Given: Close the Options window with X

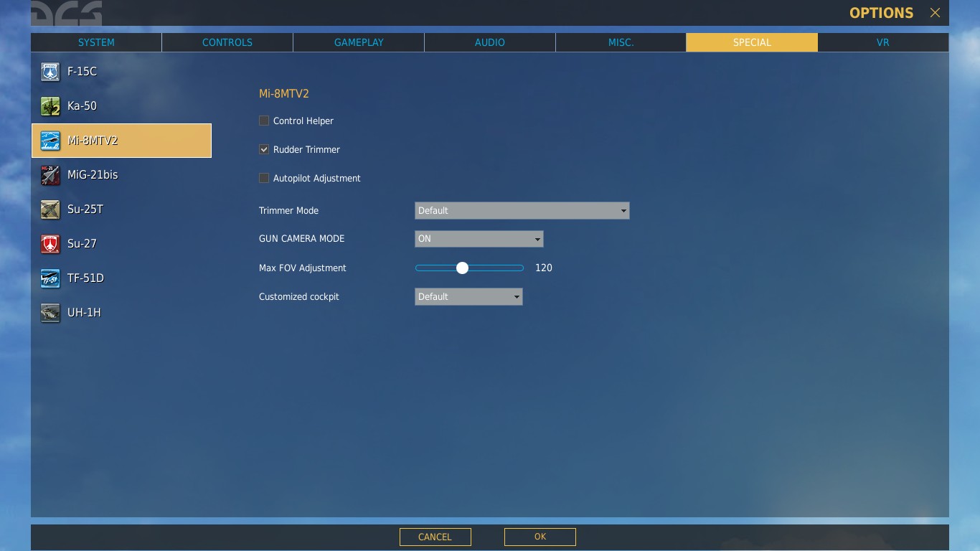Looking at the screenshot, I should coord(935,13).
